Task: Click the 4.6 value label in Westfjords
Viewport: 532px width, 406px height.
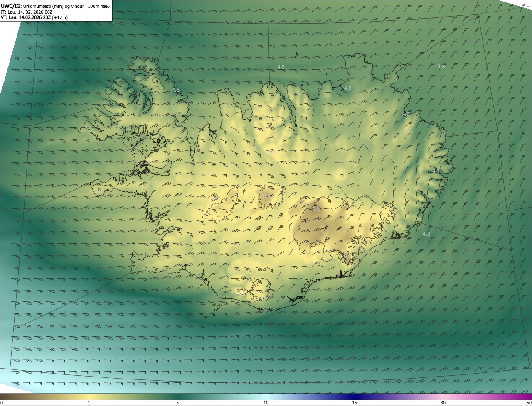Action: tap(176, 90)
